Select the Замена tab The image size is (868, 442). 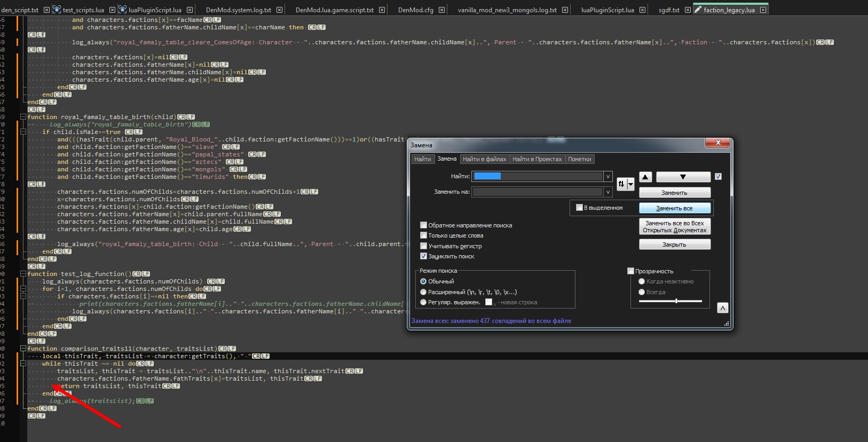(447, 159)
